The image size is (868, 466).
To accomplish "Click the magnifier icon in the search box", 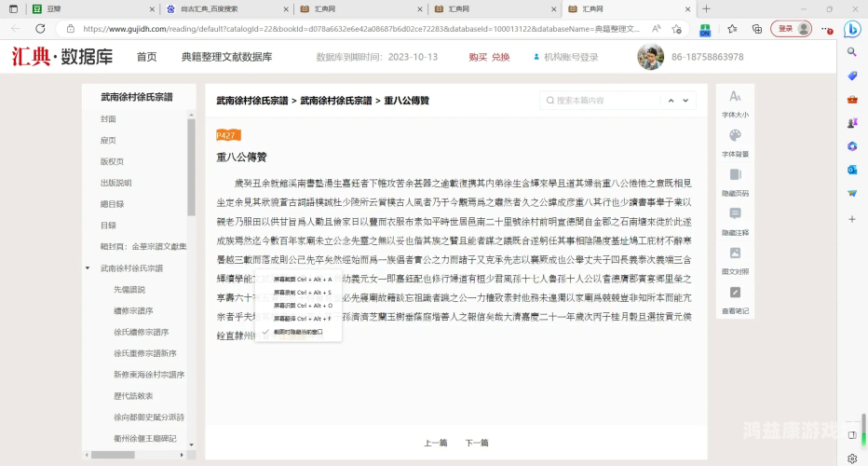I will point(549,101).
